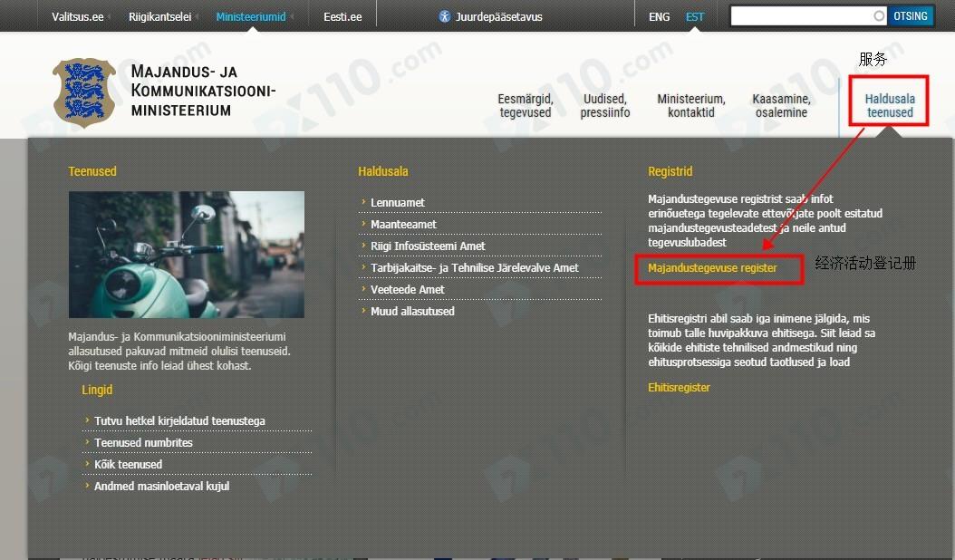Select the EST language option
This screenshot has width=955, height=560.
694,16
